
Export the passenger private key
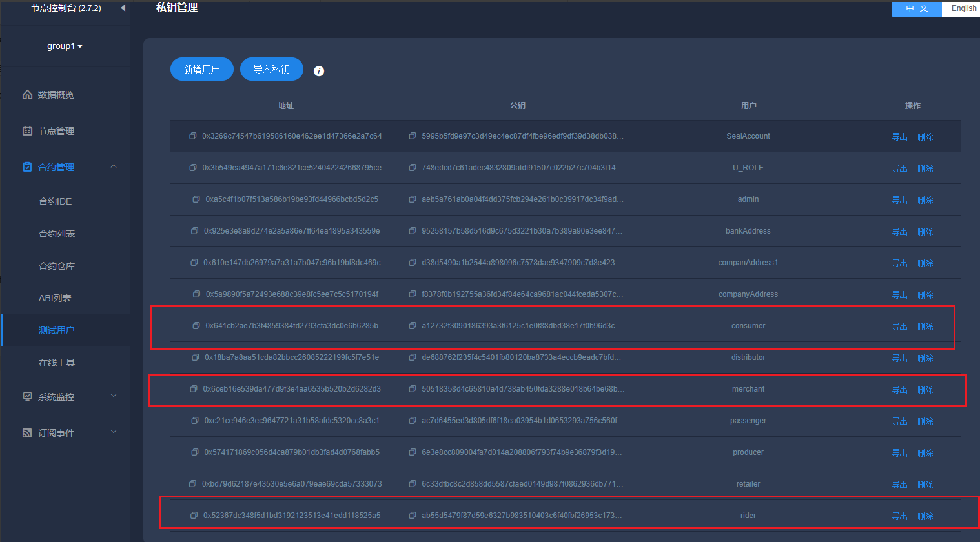point(899,421)
